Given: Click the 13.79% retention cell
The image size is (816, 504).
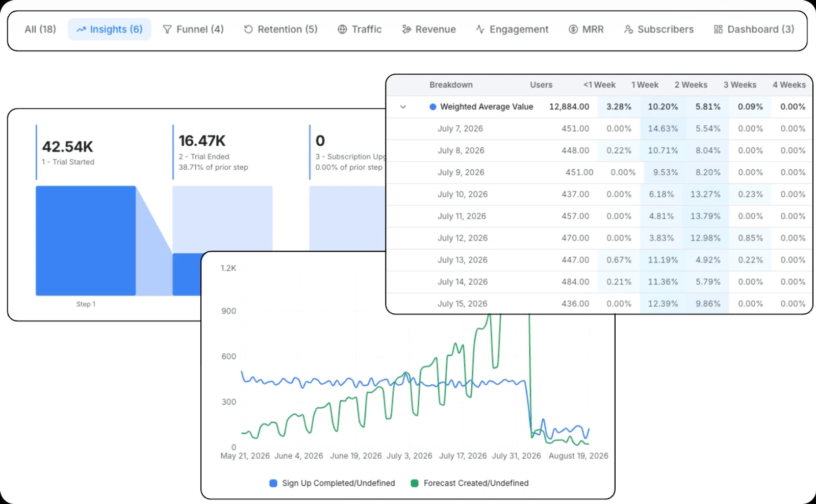Looking at the screenshot, I should pyautogui.click(x=705, y=217).
